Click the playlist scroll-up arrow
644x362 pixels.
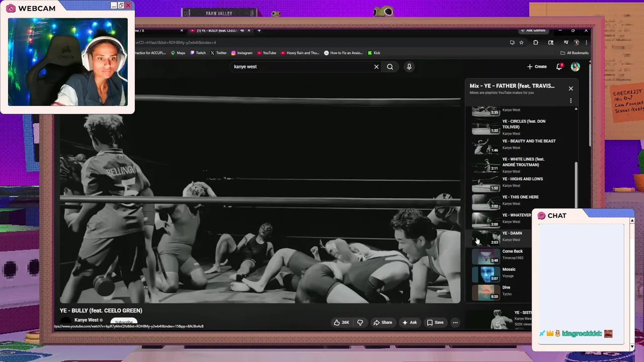tap(576, 109)
